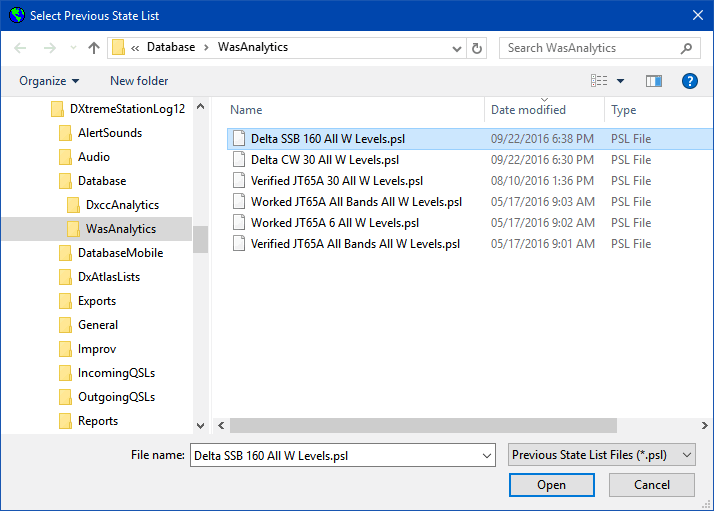
Task: Click the horizontal scrollbar right arrow
Action: coord(704,425)
